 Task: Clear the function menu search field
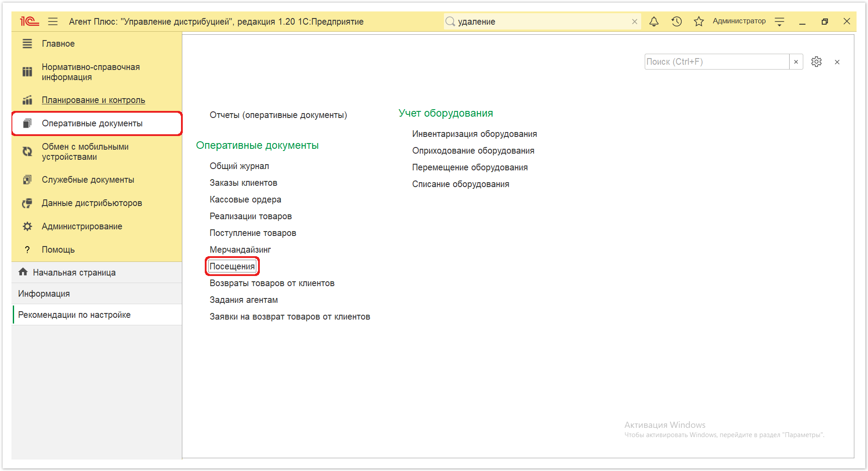(x=796, y=62)
